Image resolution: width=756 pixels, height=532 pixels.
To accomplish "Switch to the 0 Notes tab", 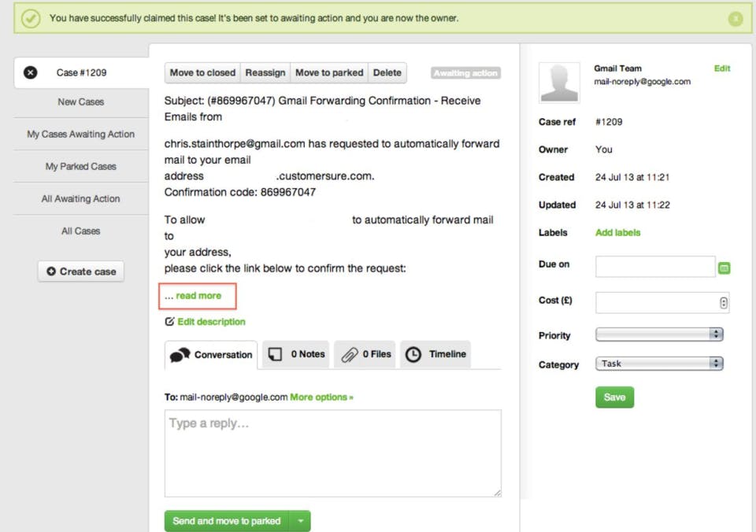I will click(297, 355).
